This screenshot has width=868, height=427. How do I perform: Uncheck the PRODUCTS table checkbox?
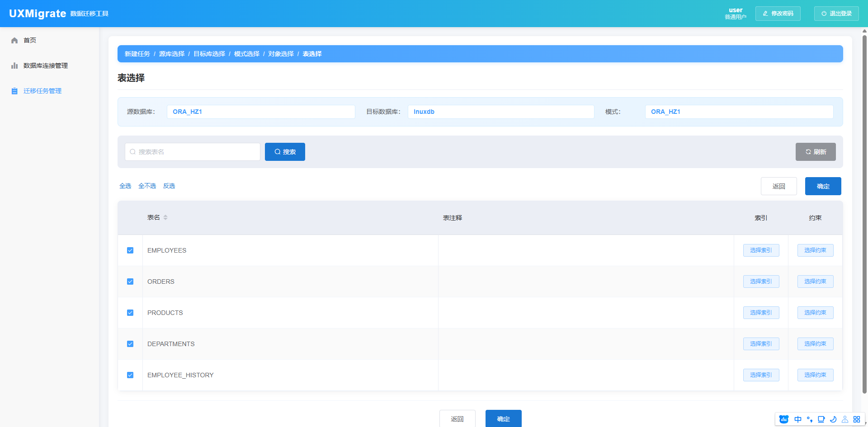click(x=130, y=313)
